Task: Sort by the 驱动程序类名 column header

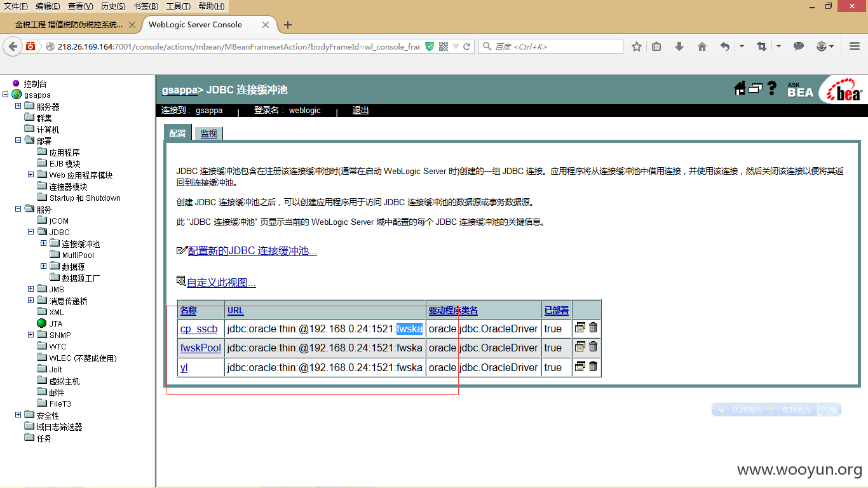Action: click(x=453, y=310)
